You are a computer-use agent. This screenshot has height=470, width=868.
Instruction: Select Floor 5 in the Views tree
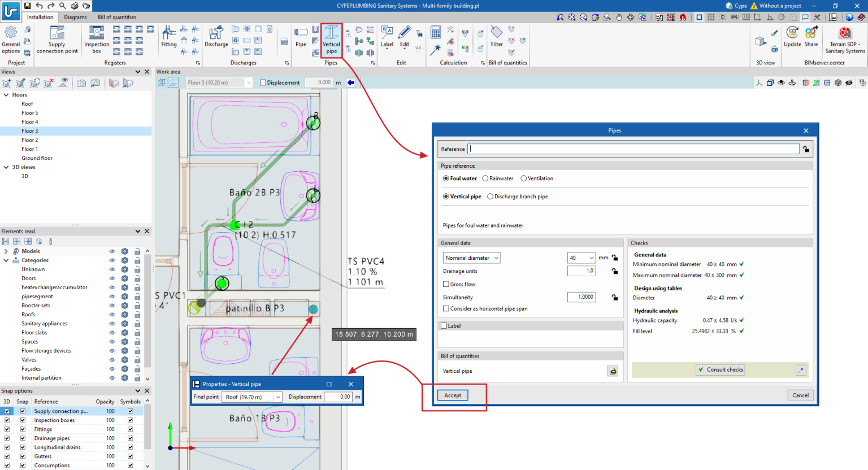pyautogui.click(x=30, y=113)
